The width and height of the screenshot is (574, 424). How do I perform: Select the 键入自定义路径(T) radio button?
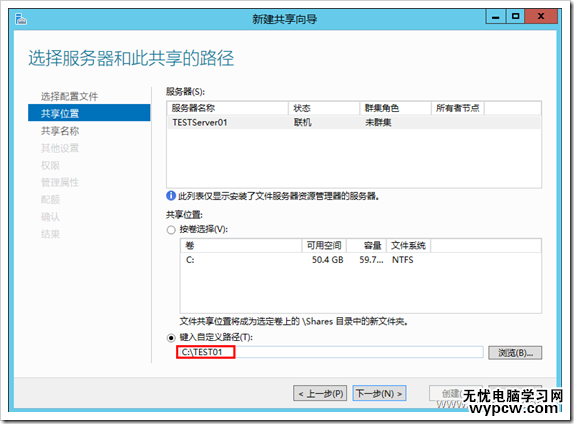pos(171,338)
